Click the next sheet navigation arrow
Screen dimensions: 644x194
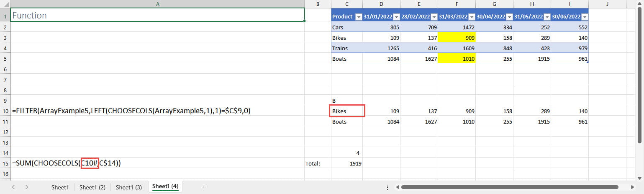(27, 187)
